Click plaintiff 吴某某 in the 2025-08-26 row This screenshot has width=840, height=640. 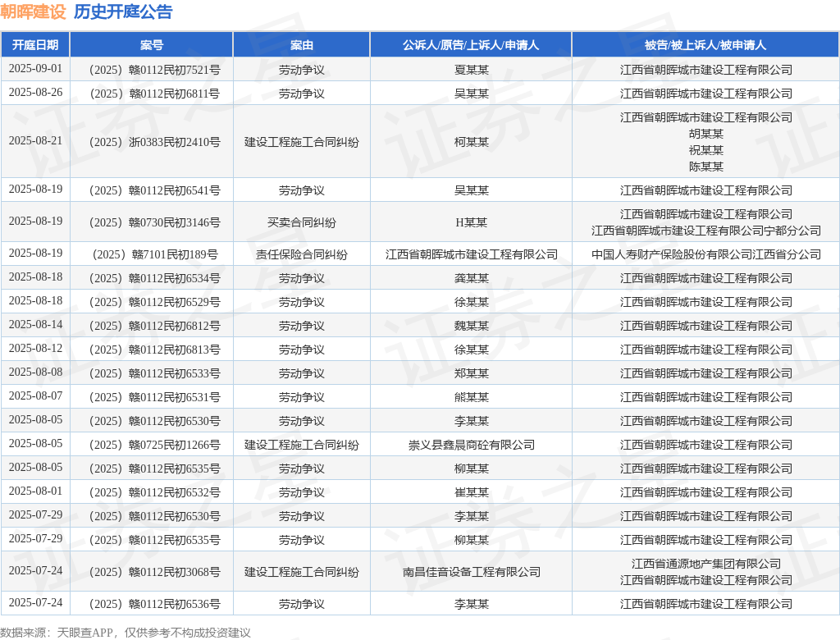click(472, 94)
